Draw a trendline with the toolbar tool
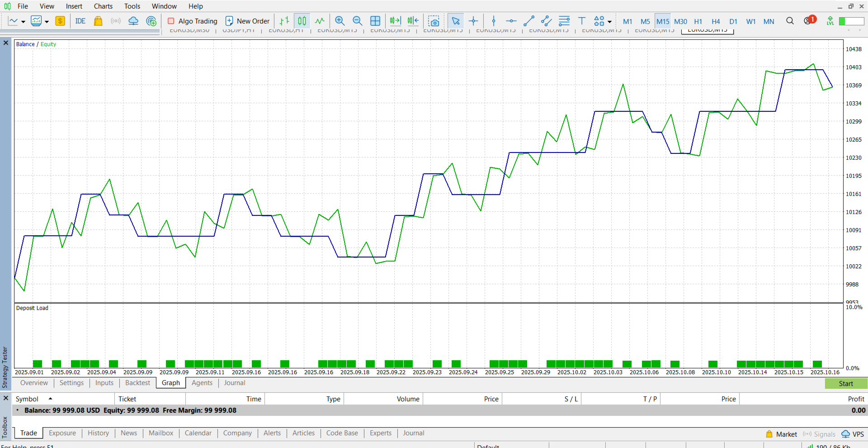This screenshot has height=448, width=868. pyautogui.click(x=528, y=21)
